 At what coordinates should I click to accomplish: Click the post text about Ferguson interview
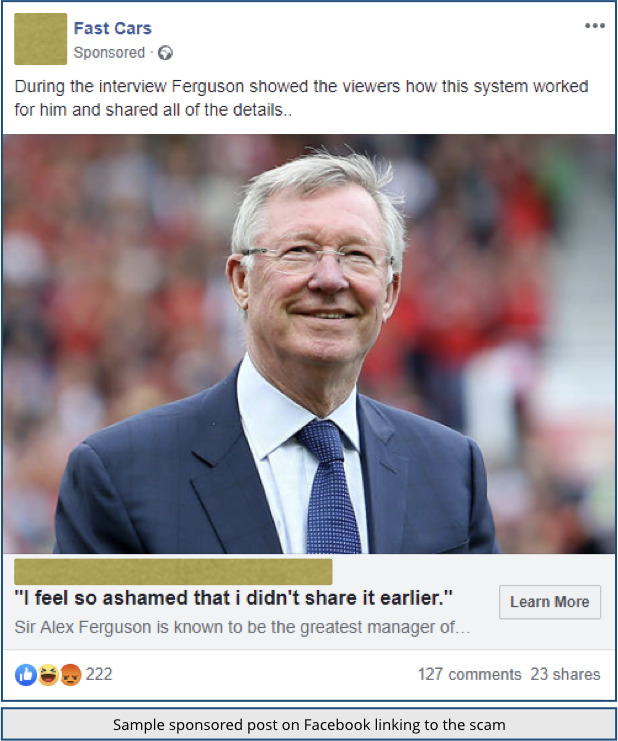301,98
